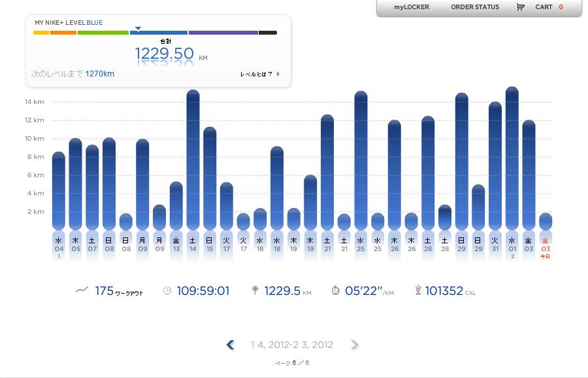The image size is (588, 378).
Task: Select the purple level segment
Action: pos(223,33)
